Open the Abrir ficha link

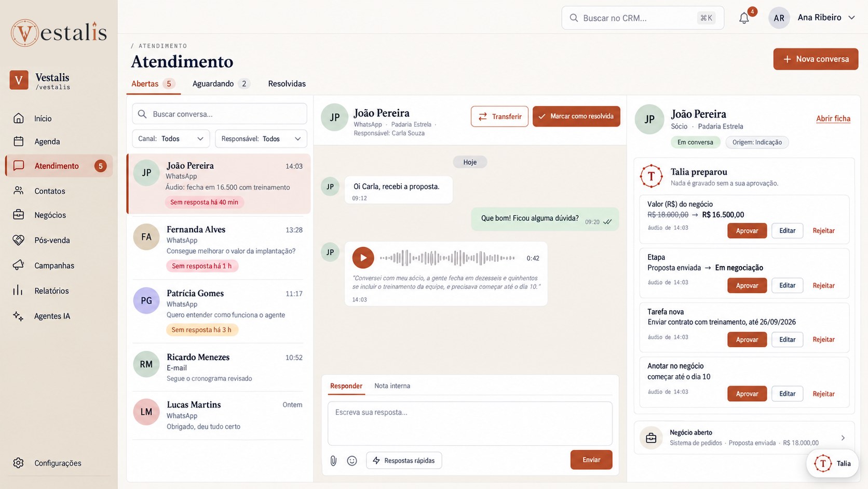[x=833, y=118]
